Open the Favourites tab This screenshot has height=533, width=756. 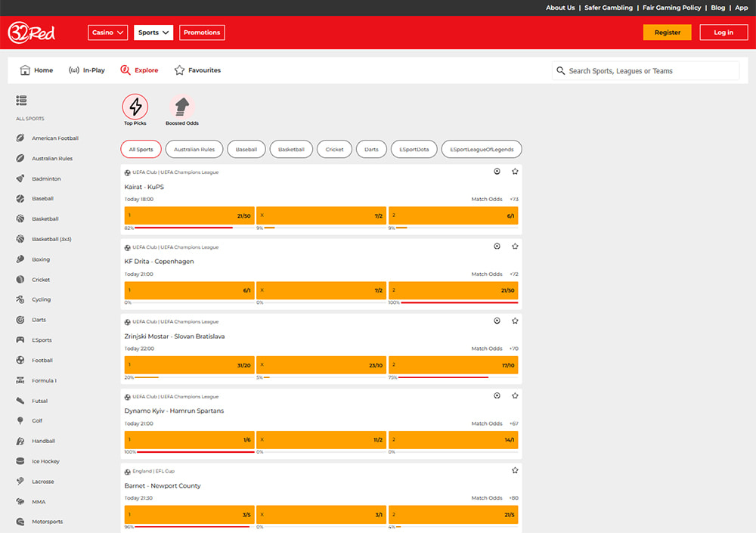pyautogui.click(x=197, y=70)
